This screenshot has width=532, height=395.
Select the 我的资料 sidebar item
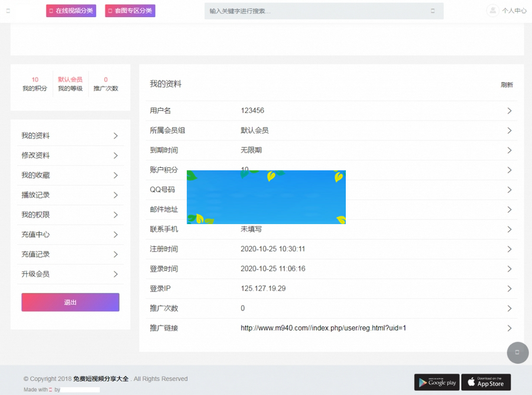[x=35, y=135]
